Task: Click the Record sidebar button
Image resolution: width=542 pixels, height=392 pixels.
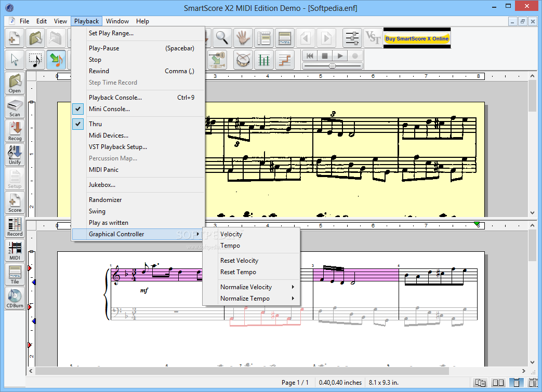Action: click(15, 226)
